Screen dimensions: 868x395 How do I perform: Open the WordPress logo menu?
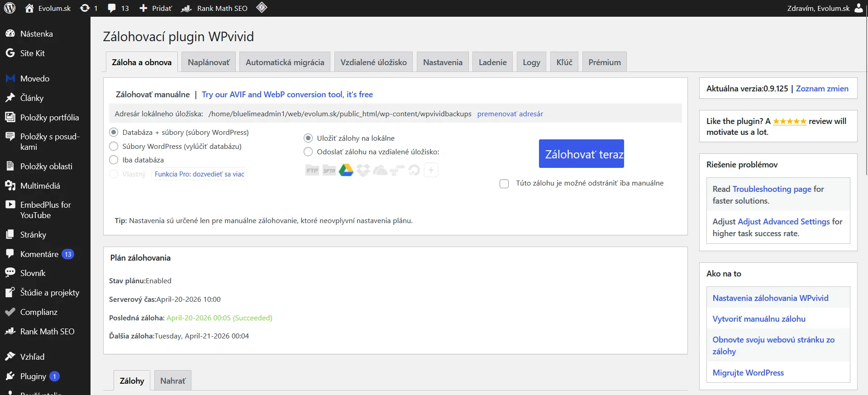coord(10,8)
